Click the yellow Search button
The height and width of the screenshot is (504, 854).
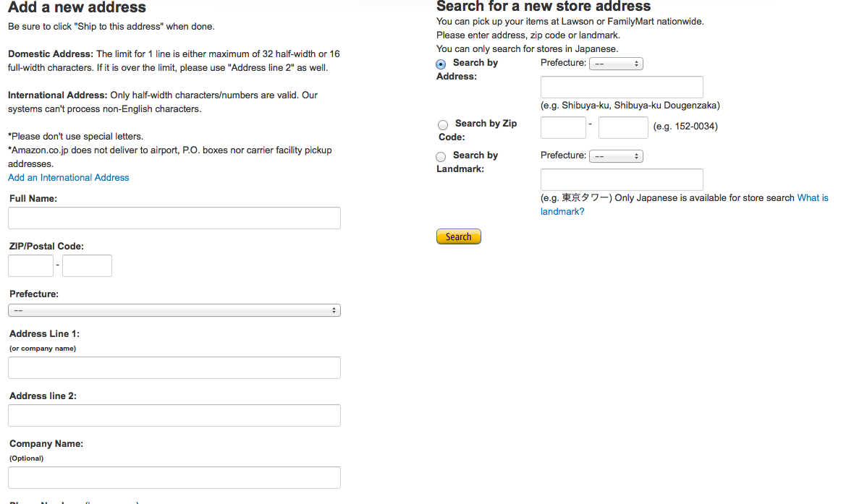point(458,236)
